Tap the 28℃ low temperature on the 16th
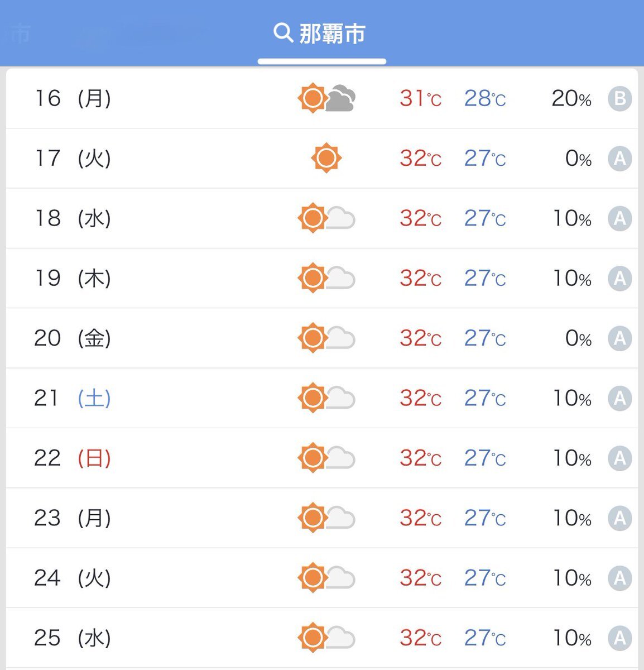644x670 pixels. click(x=485, y=99)
